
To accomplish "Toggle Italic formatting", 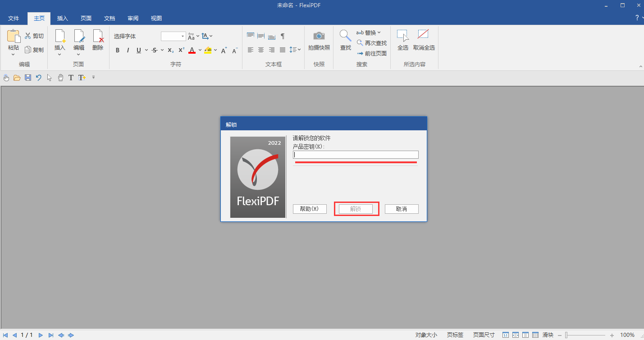I will [128, 50].
